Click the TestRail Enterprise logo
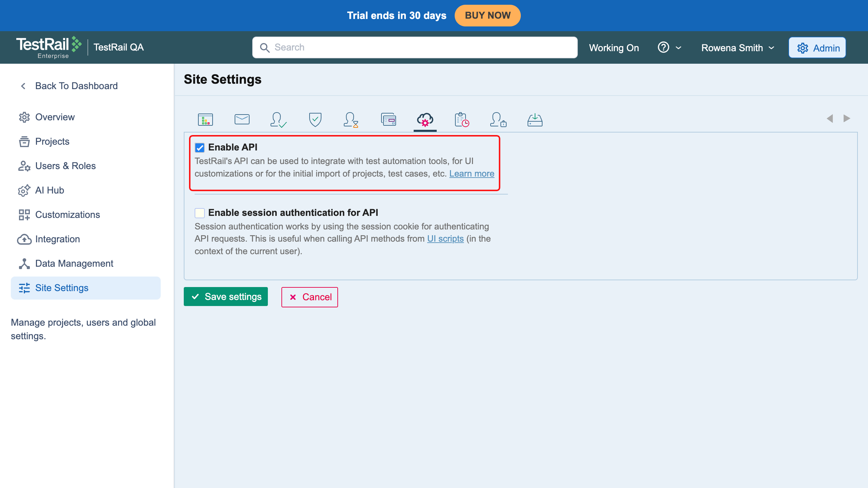The height and width of the screenshot is (488, 868). (48, 47)
